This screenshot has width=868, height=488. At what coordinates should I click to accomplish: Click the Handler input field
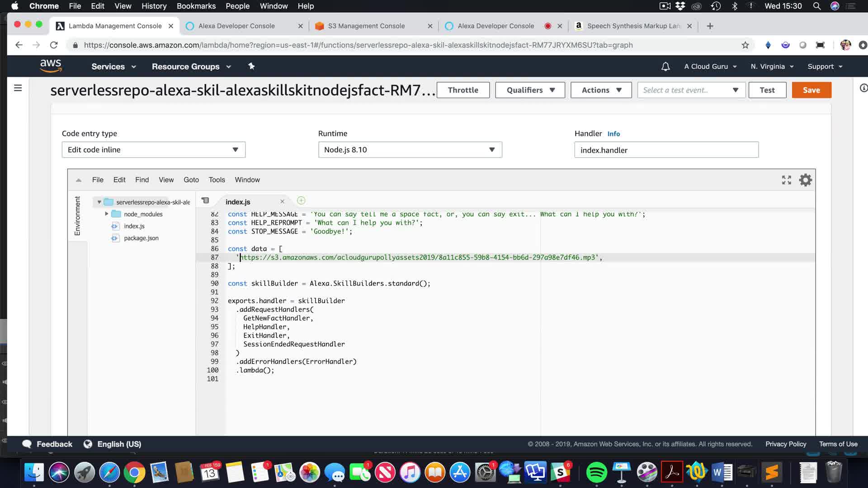[x=666, y=150]
